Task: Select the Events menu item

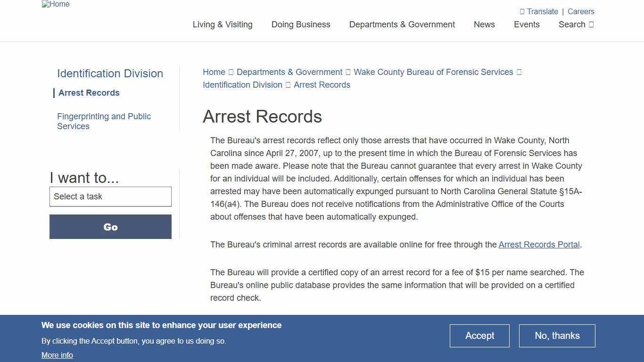Action: pyautogui.click(x=527, y=25)
